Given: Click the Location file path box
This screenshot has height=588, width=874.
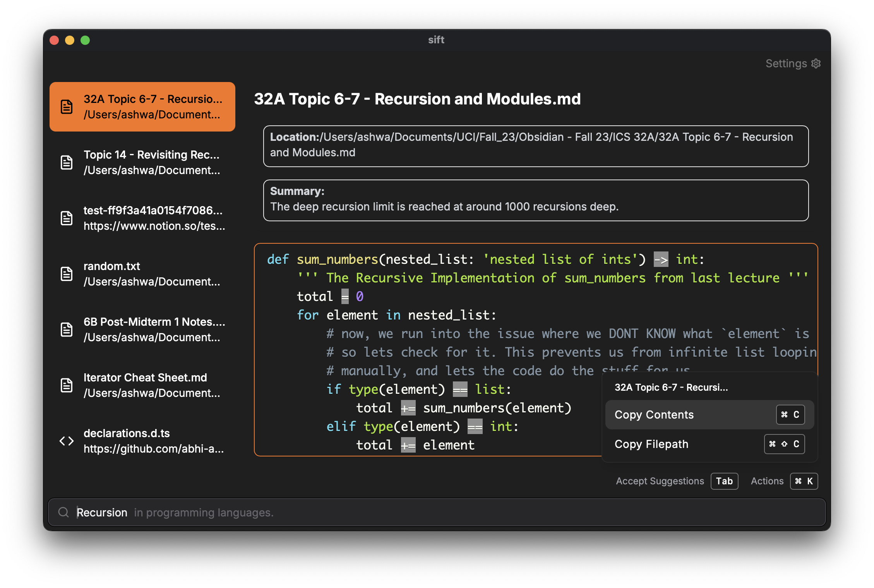Looking at the screenshot, I should (536, 145).
